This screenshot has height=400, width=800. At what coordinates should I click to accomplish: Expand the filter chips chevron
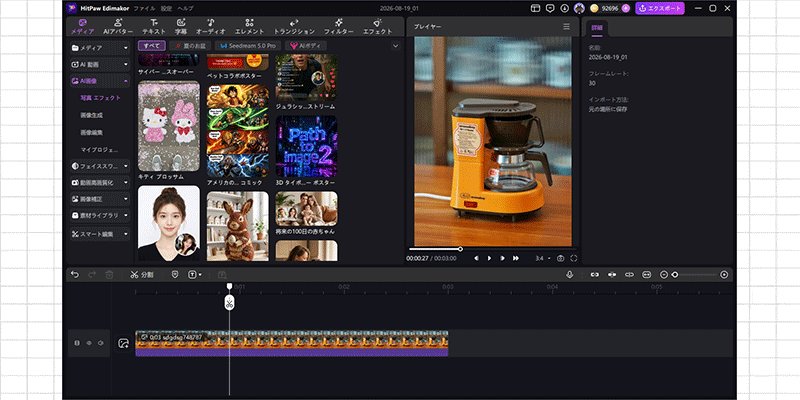point(395,46)
